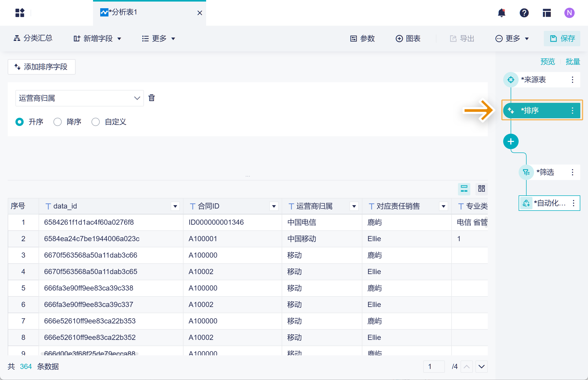Click the 自动化 node icon
Image resolution: width=588 pixels, height=380 pixels.
[x=526, y=203]
